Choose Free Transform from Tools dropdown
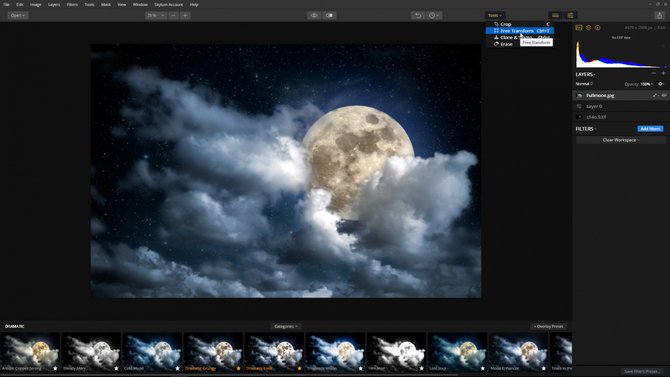Viewport: 670px width, 377px height. click(x=520, y=31)
